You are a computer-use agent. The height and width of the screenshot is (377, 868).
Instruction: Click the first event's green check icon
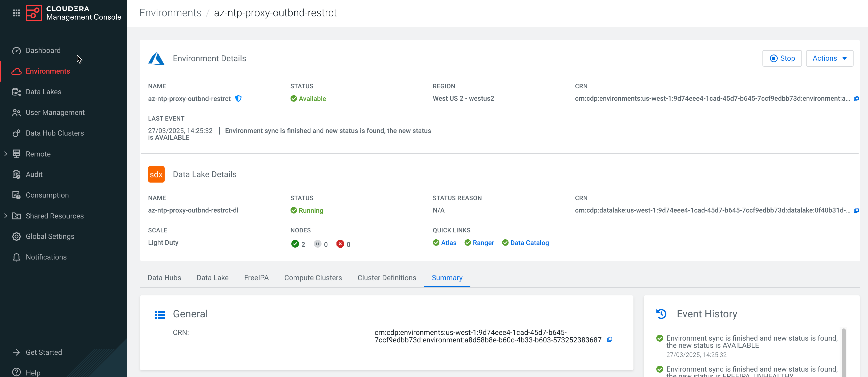click(x=660, y=338)
